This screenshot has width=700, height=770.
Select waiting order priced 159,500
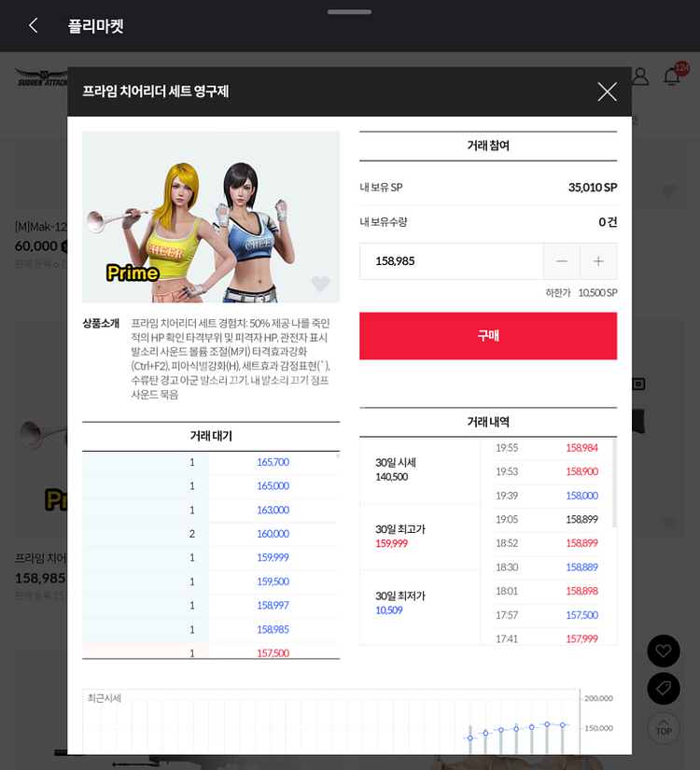pos(211,581)
